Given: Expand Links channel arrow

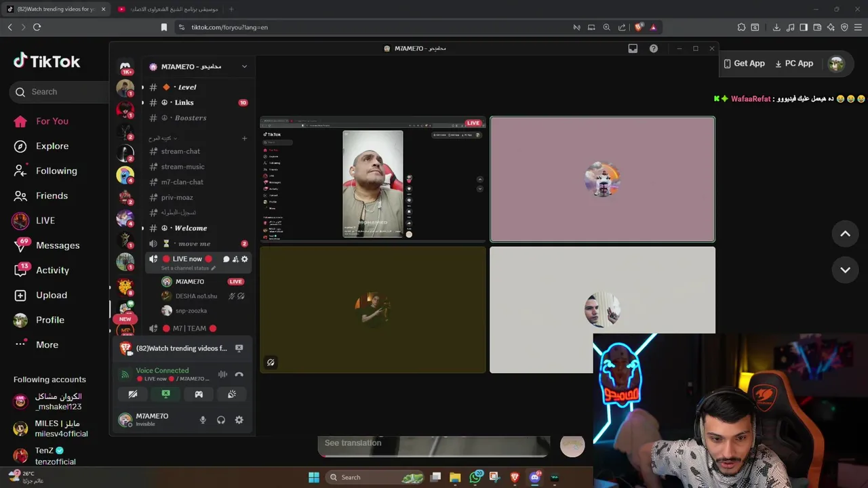Looking at the screenshot, I should pyautogui.click(x=142, y=102).
